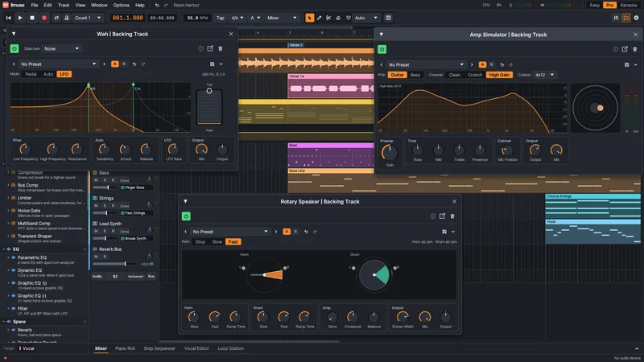Open the Track menu

(64, 6)
